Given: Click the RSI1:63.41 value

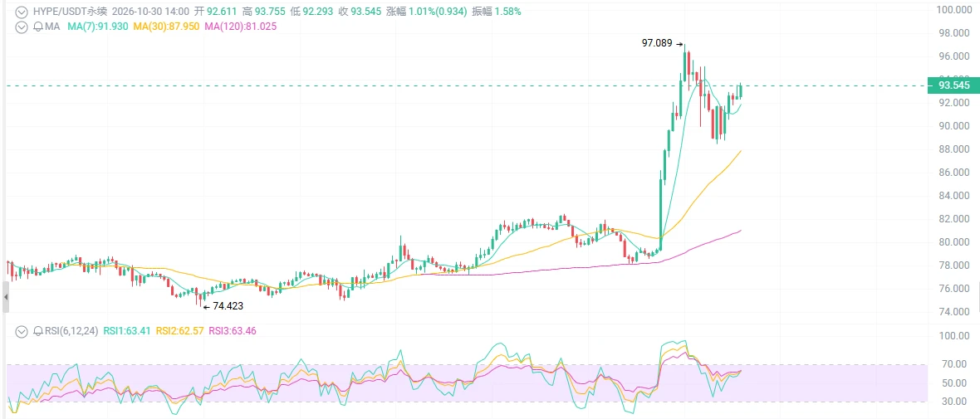Looking at the screenshot, I should (126, 331).
